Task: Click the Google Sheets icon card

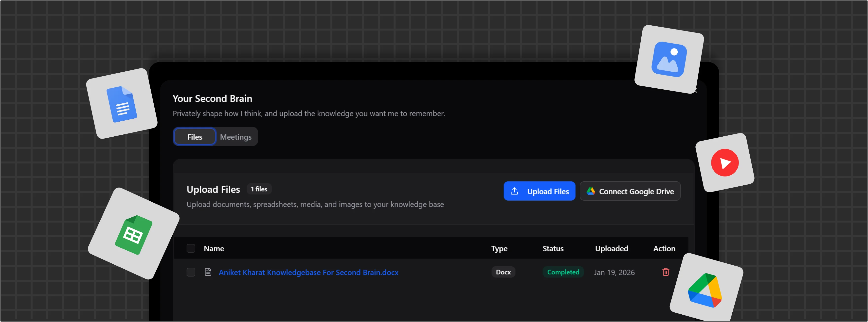Action: point(133,235)
